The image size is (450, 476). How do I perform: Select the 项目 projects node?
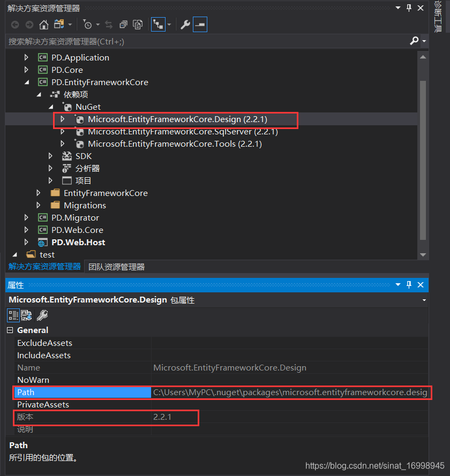[x=83, y=180]
